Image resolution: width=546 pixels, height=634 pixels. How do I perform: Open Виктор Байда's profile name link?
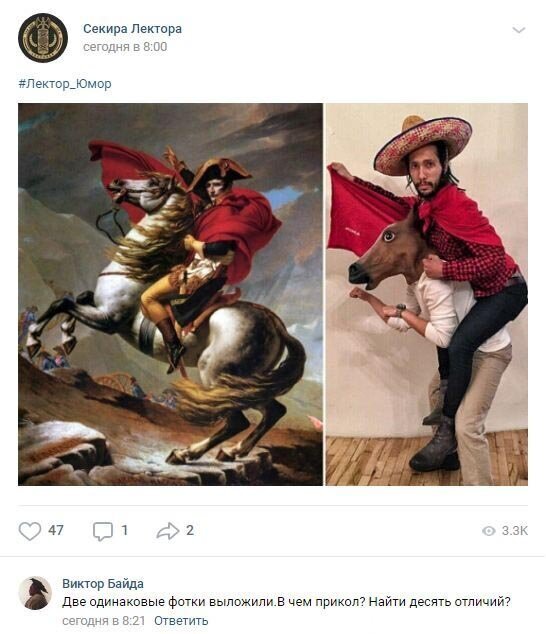pyautogui.click(x=103, y=583)
